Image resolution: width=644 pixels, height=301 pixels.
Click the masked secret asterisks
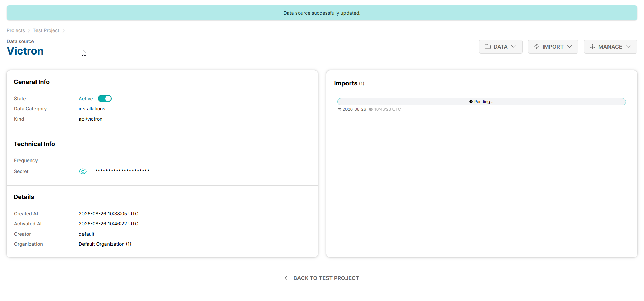pos(122,171)
